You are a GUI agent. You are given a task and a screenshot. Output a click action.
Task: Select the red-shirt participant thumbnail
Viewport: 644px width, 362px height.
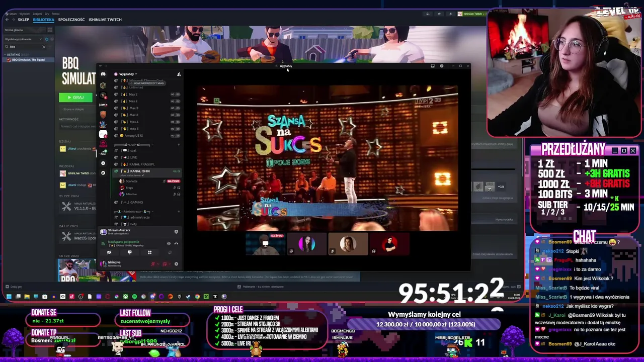click(x=389, y=244)
